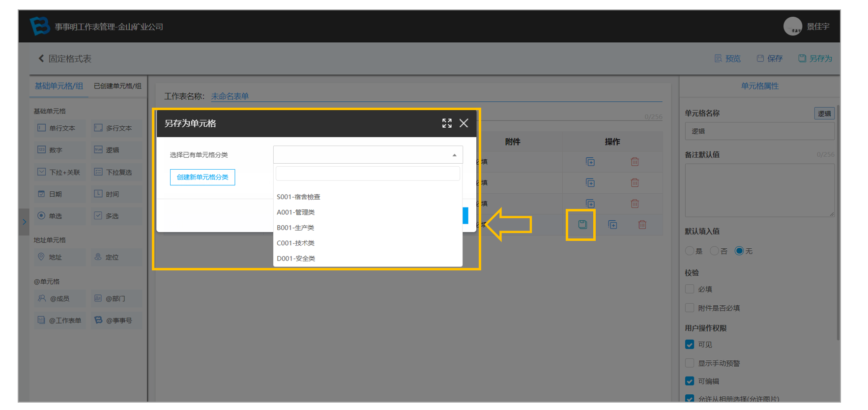
Task: Select the 是 radio button for default value
Action: coord(690,251)
